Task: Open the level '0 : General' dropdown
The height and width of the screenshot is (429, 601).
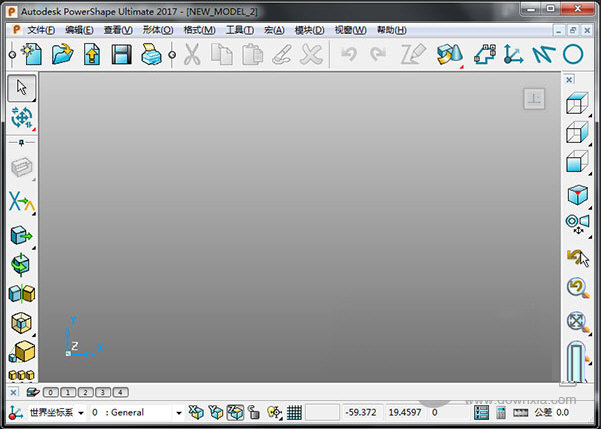Action: [x=179, y=412]
